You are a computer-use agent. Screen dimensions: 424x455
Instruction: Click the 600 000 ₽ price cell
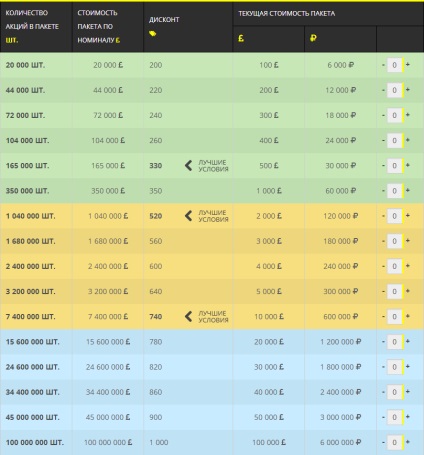(340, 316)
